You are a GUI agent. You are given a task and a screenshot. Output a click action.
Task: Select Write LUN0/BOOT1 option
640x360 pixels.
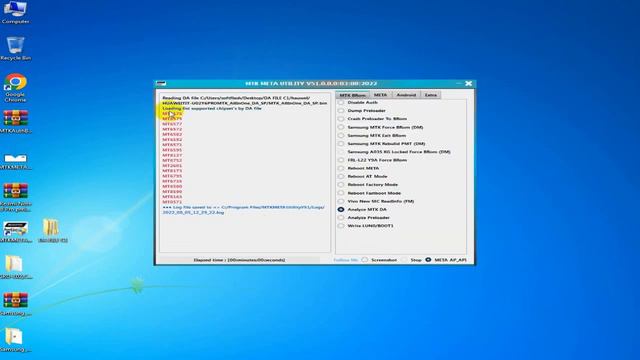(341, 226)
